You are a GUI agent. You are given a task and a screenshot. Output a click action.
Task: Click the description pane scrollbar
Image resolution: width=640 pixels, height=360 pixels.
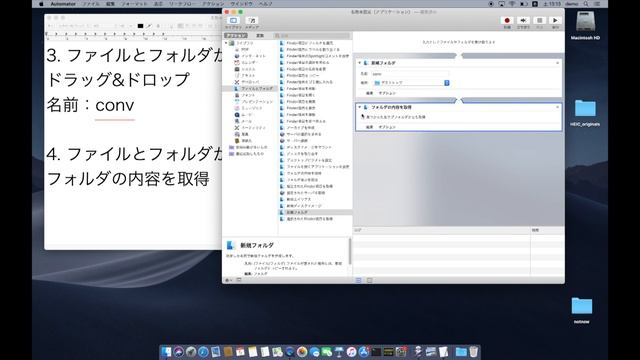coord(349,251)
